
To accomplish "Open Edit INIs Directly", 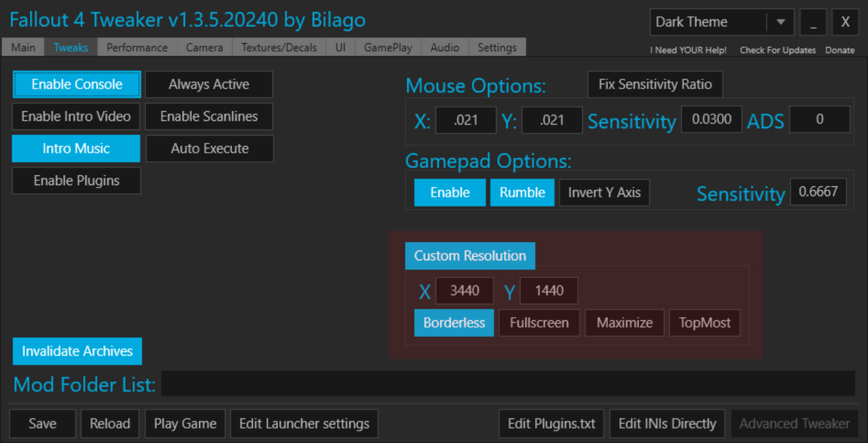I will 667,423.
